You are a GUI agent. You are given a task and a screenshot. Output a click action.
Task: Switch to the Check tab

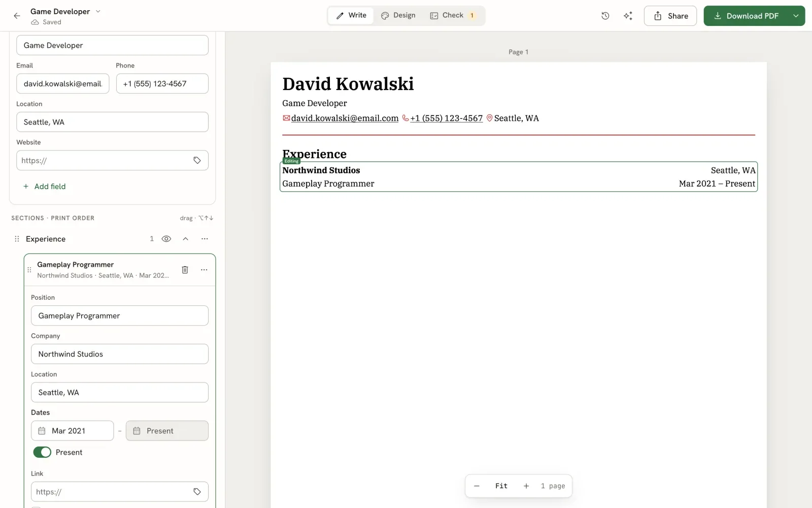click(x=453, y=15)
